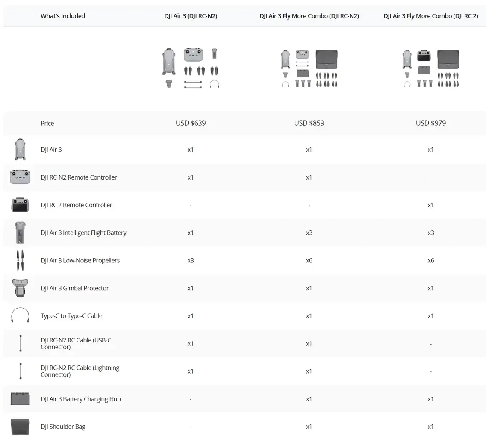Click 'DJI Air 3 Battery Charging Hub' label

(81, 399)
